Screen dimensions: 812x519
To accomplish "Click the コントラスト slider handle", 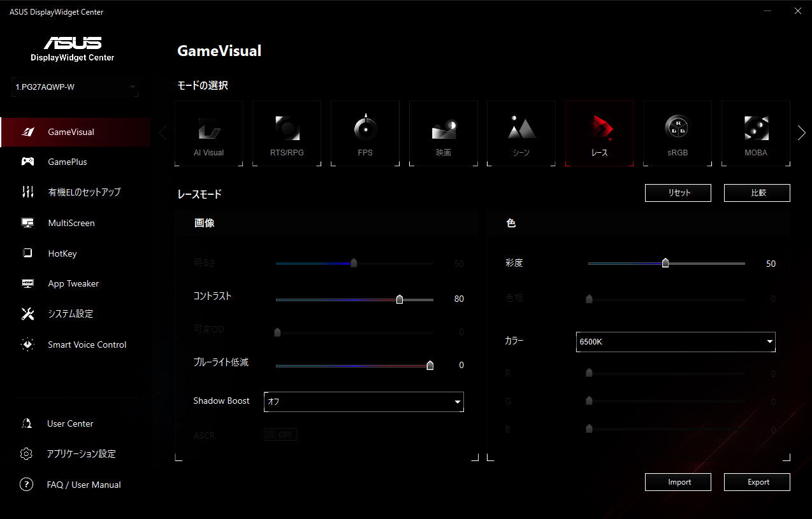I will click(x=400, y=299).
